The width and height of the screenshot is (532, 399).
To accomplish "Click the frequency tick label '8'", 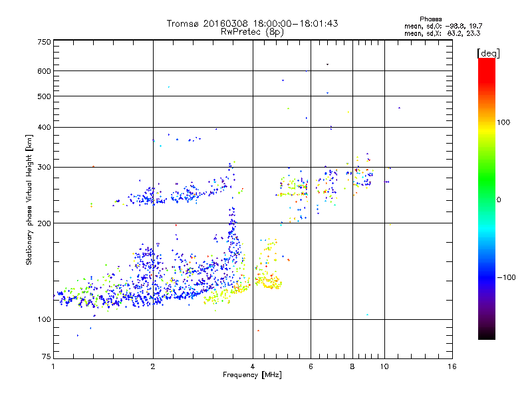I will (352, 366).
